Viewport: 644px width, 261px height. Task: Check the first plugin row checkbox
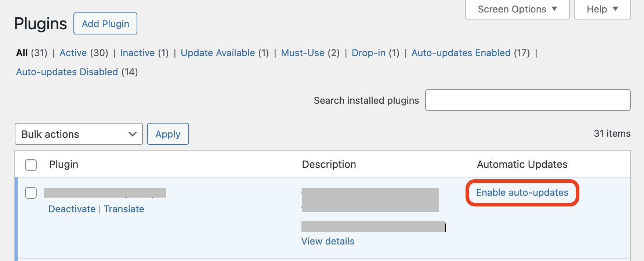pyautogui.click(x=31, y=193)
